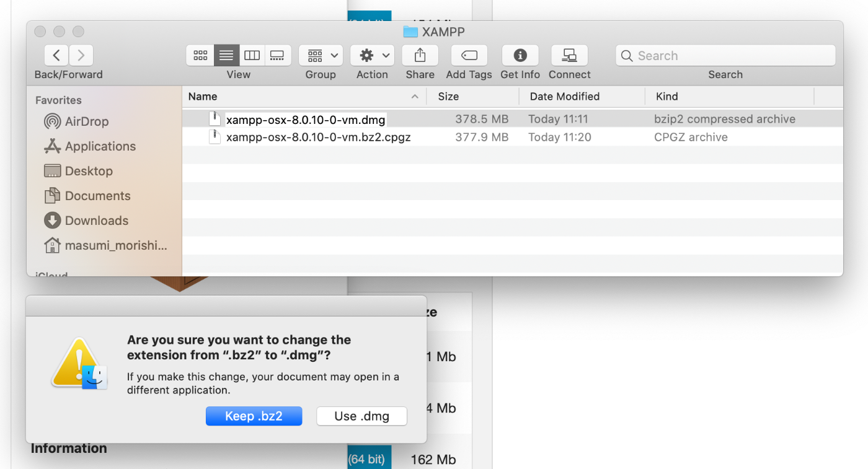Toggle sort direction arrow in Name column

(x=414, y=97)
